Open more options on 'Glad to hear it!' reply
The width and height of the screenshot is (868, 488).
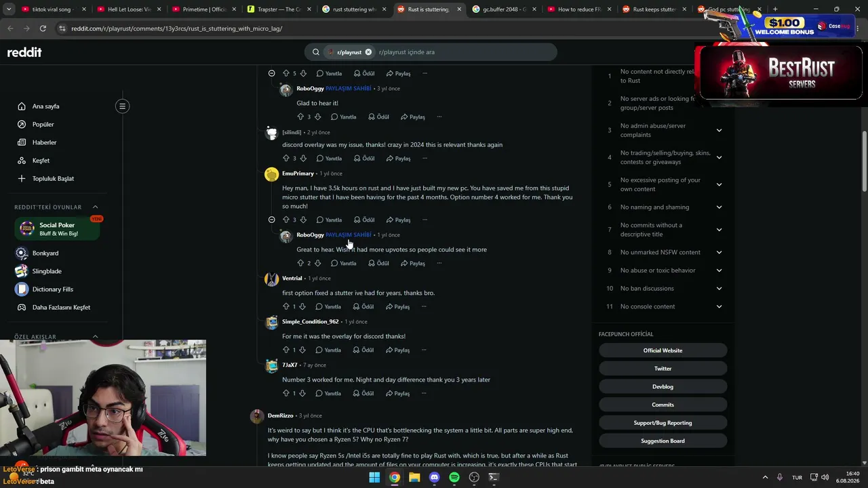click(x=439, y=117)
